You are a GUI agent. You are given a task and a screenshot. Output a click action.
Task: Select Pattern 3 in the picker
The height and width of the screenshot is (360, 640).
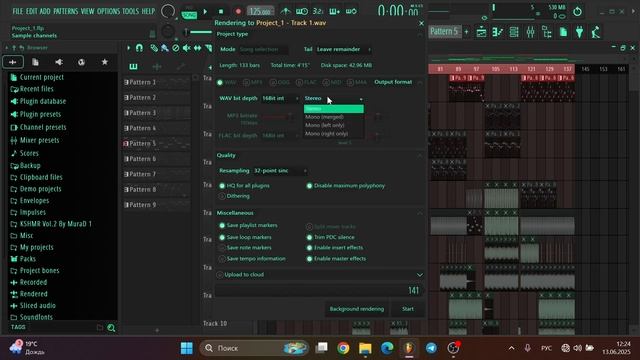click(156, 113)
